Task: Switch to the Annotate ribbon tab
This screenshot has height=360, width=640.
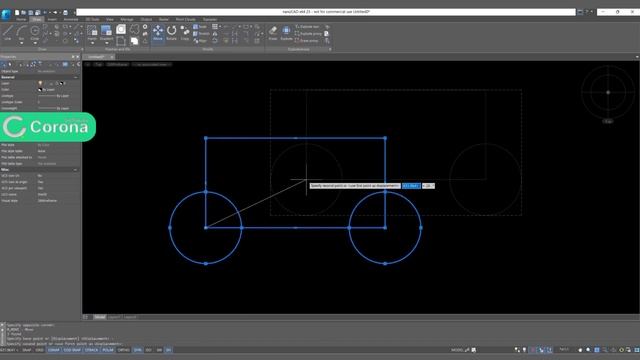Action: [x=71, y=19]
